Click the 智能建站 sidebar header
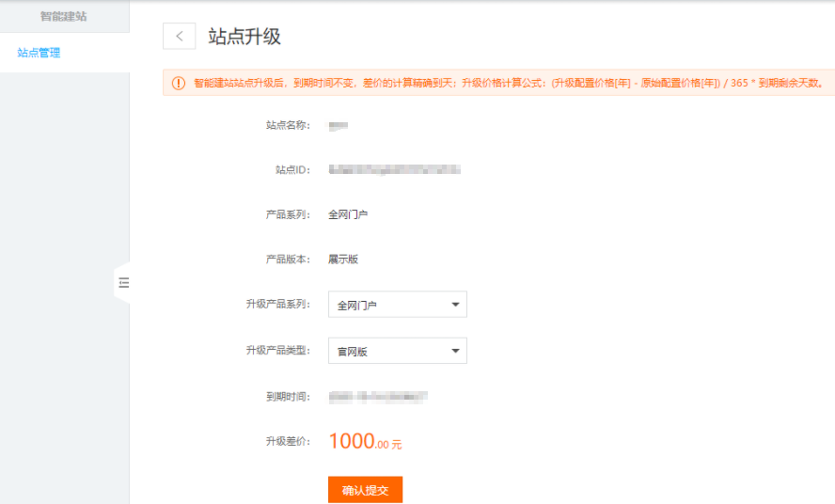835x504 pixels. tap(63, 17)
